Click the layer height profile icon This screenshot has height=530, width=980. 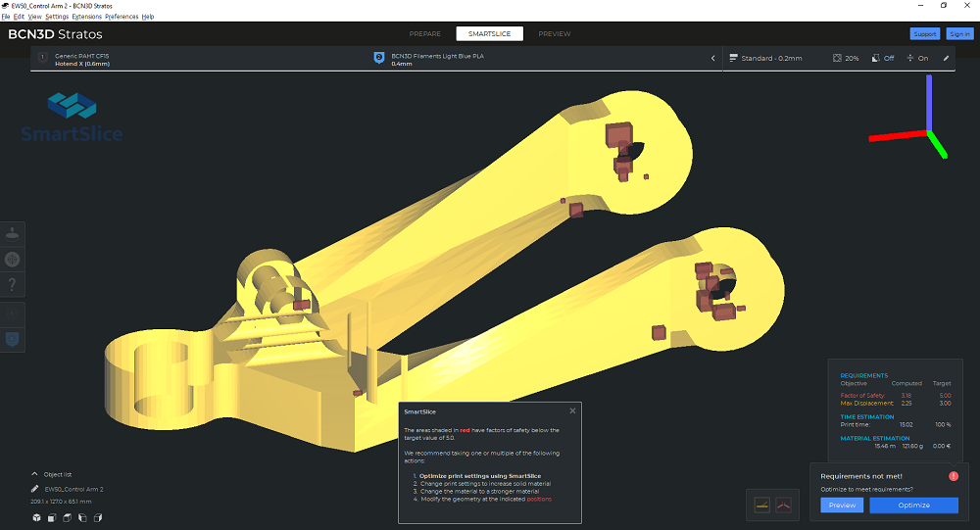point(733,58)
